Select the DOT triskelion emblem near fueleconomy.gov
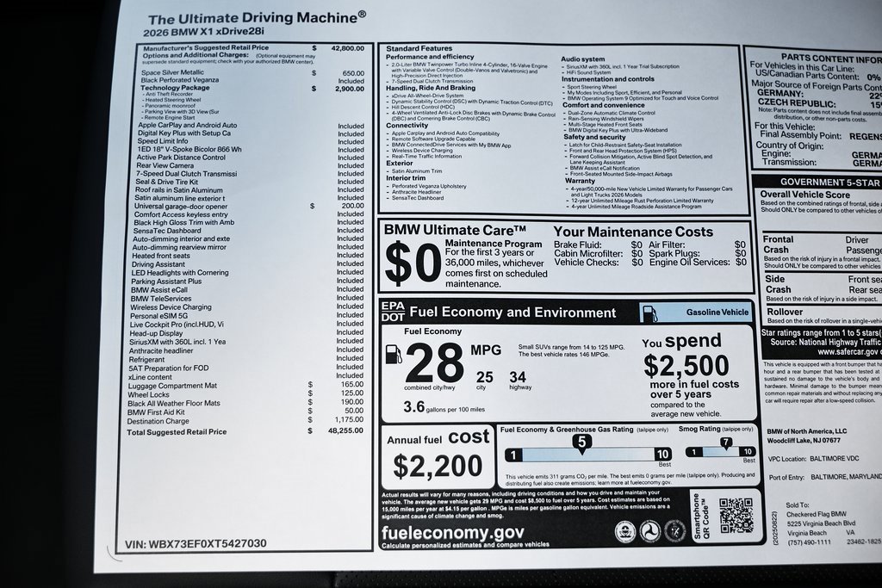This screenshot has height=588, width=882. 649,531
